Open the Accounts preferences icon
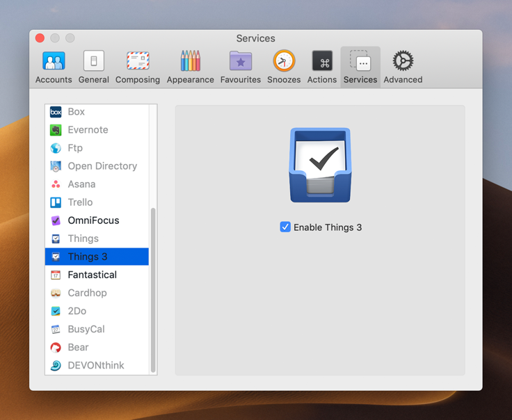This screenshot has width=512, height=420. (x=54, y=61)
